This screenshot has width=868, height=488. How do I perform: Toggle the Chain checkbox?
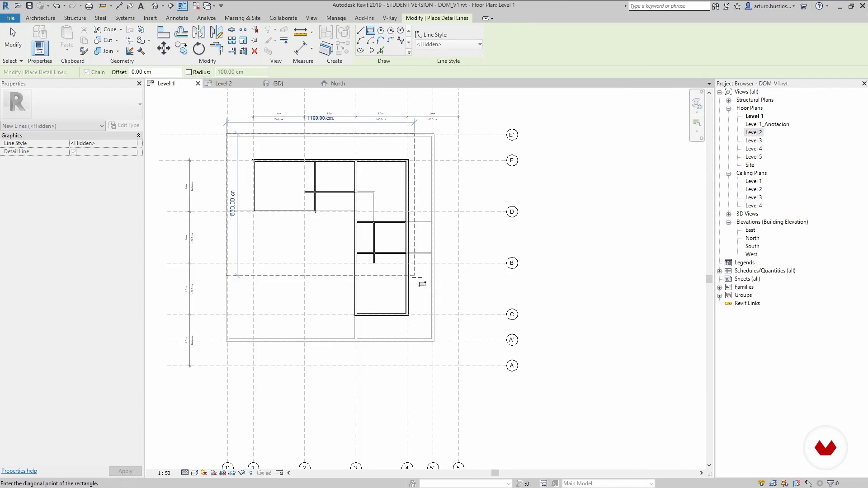click(87, 72)
